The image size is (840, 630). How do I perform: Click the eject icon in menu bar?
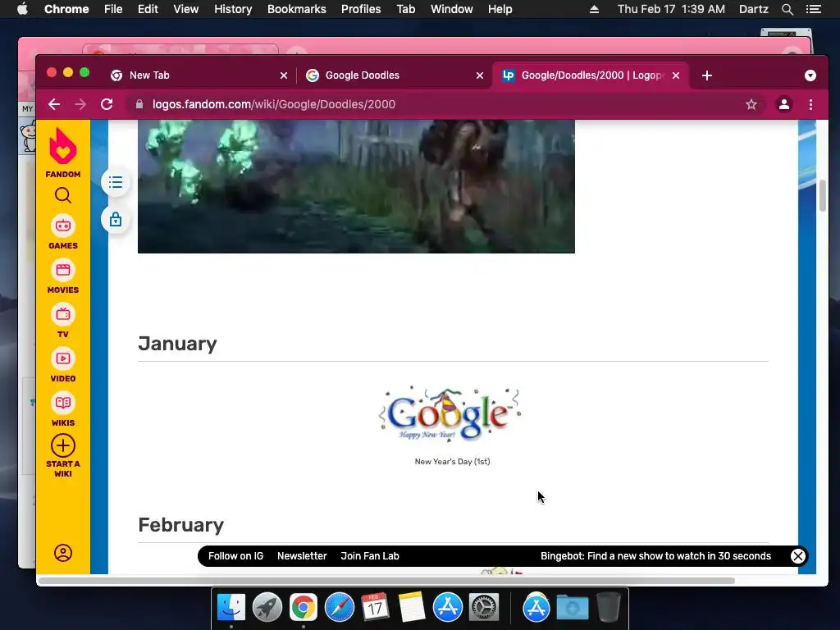click(594, 9)
